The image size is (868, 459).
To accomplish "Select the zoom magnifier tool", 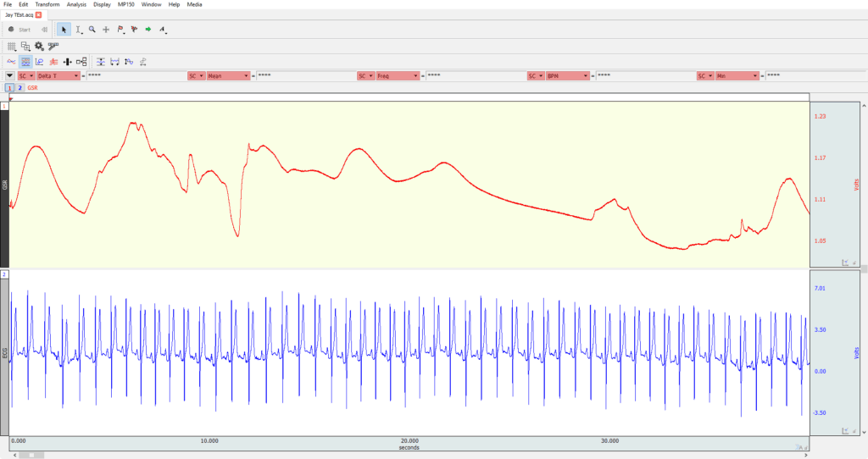I will tap(92, 30).
